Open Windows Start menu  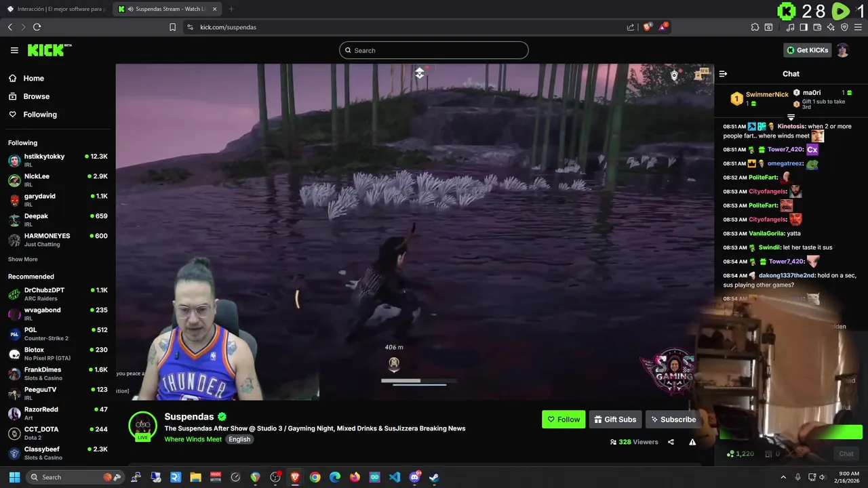[x=14, y=477]
